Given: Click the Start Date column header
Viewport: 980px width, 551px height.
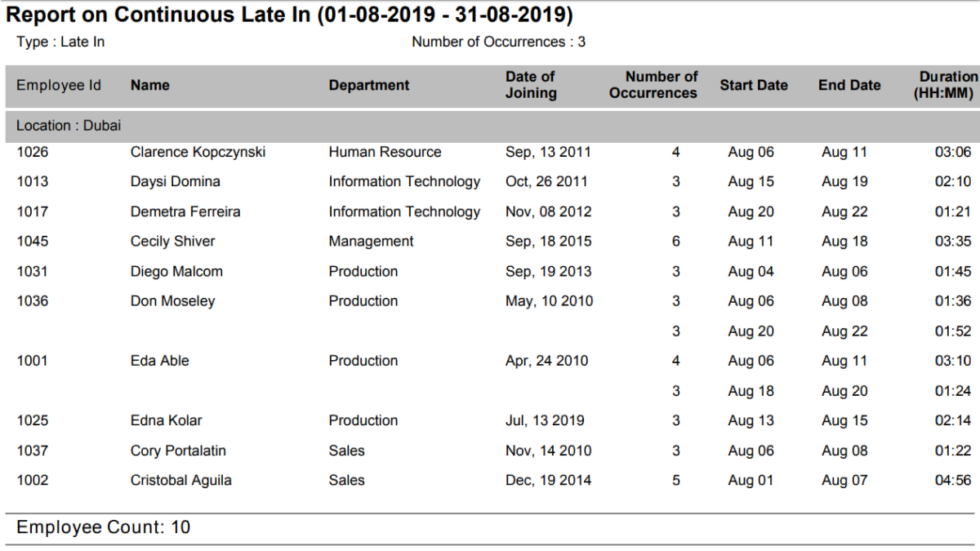Looking at the screenshot, I should pyautogui.click(x=753, y=85).
